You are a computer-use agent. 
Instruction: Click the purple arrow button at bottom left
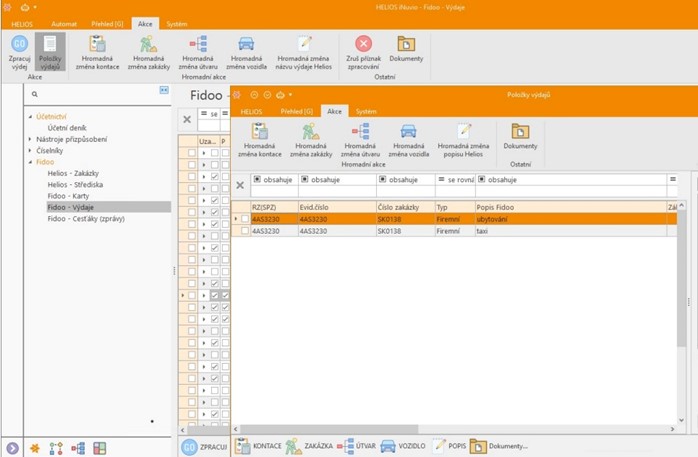tap(12, 448)
